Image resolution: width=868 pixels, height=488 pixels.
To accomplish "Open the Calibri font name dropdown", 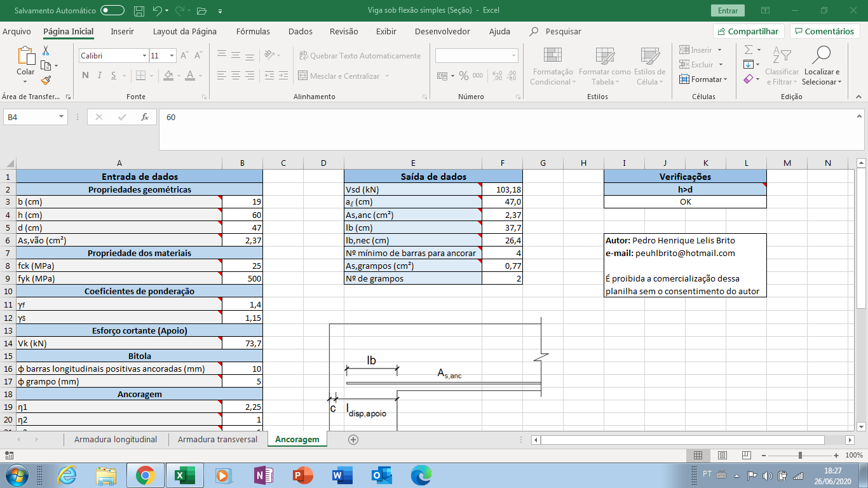I will (x=144, y=56).
